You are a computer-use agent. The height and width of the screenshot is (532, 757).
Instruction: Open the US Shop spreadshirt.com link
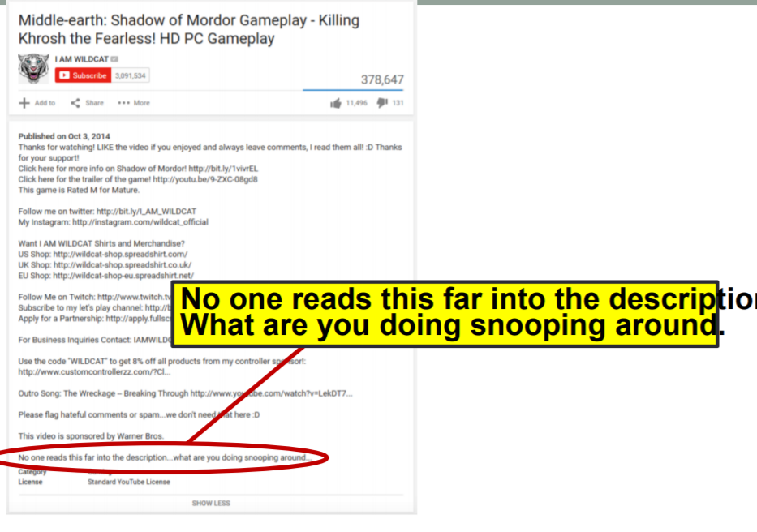(120, 254)
